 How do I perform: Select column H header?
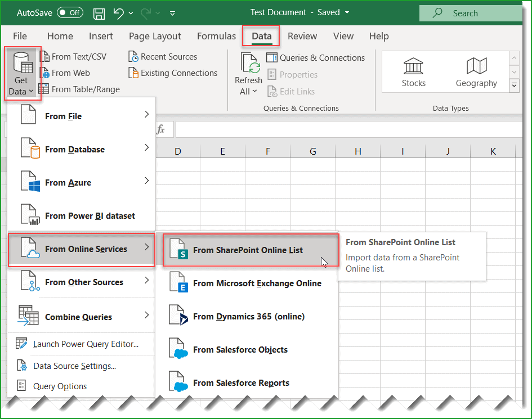357,151
